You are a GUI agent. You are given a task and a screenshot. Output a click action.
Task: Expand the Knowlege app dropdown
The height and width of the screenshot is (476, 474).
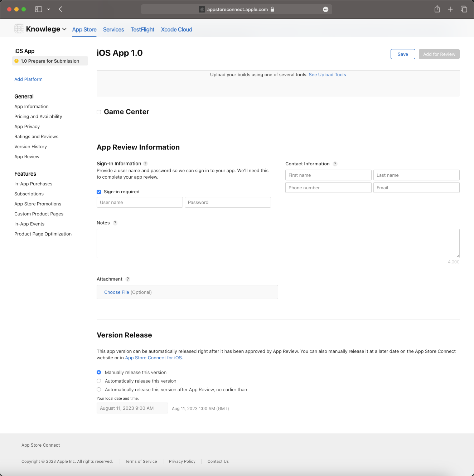tap(64, 29)
